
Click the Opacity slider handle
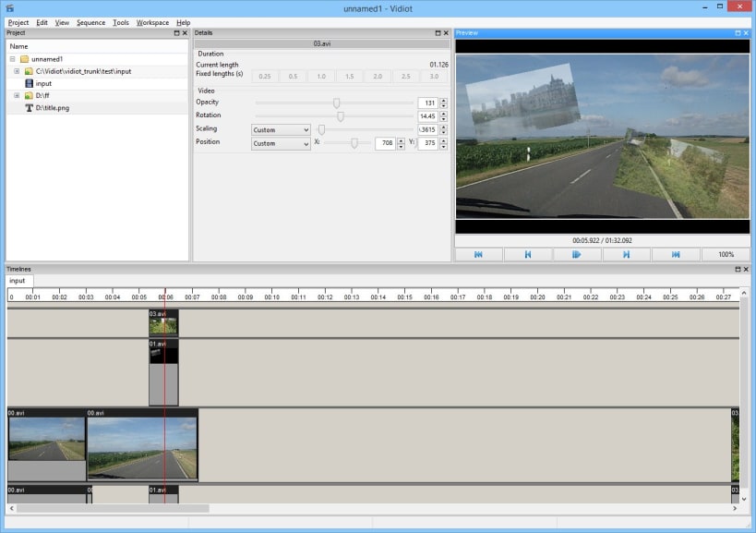pyautogui.click(x=336, y=103)
